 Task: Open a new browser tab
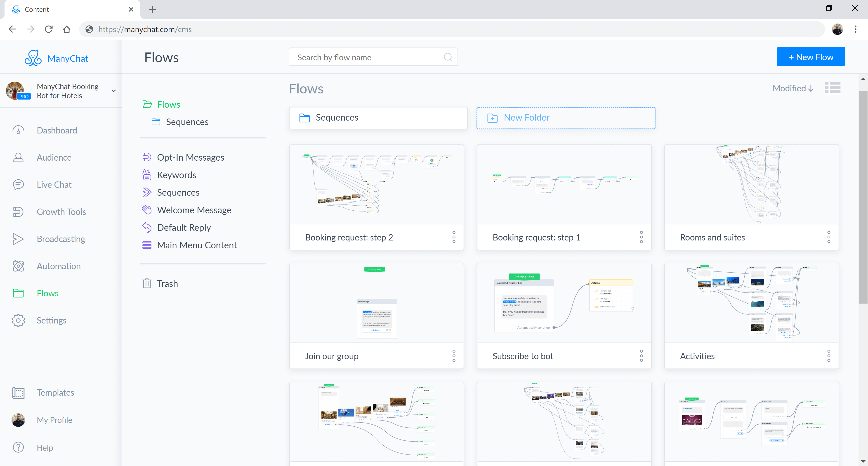click(152, 10)
